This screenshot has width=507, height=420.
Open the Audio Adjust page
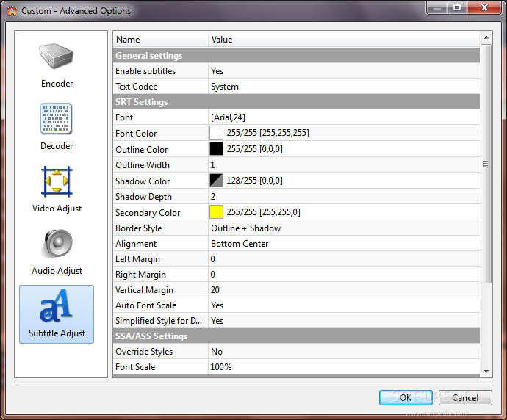click(57, 252)
